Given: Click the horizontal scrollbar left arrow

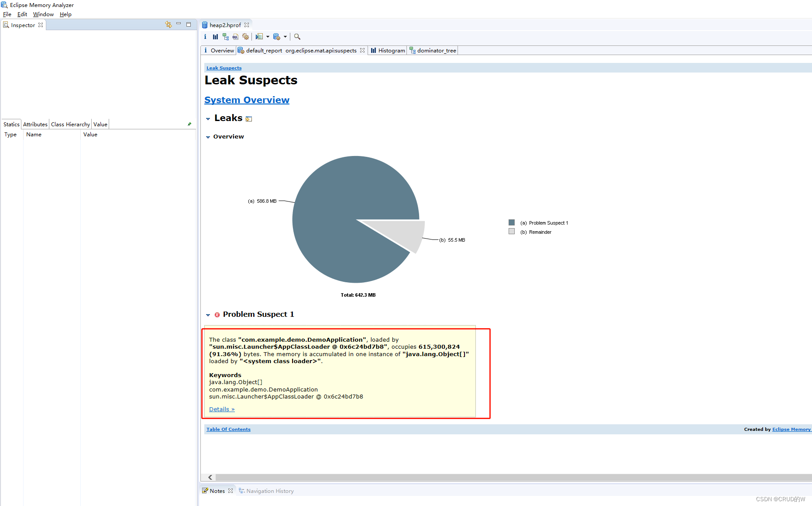Looking at the screenshot, I should tap(210, 478).
